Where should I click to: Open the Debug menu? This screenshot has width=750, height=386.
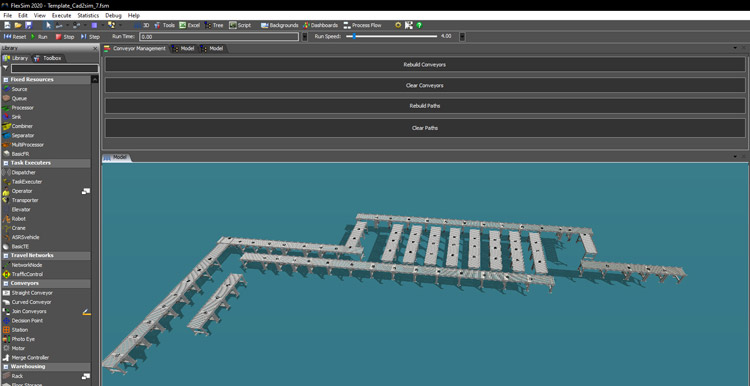click(x=113, y=15)
